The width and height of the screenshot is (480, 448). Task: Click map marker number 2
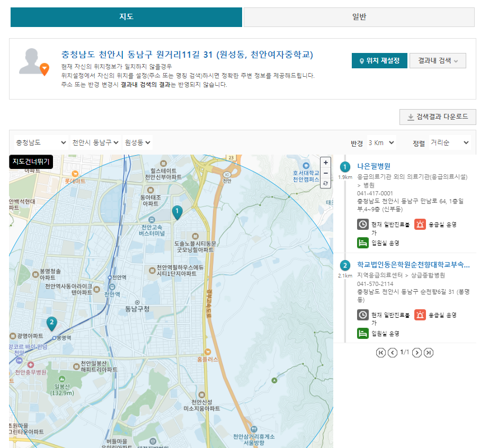coord(52,324)
